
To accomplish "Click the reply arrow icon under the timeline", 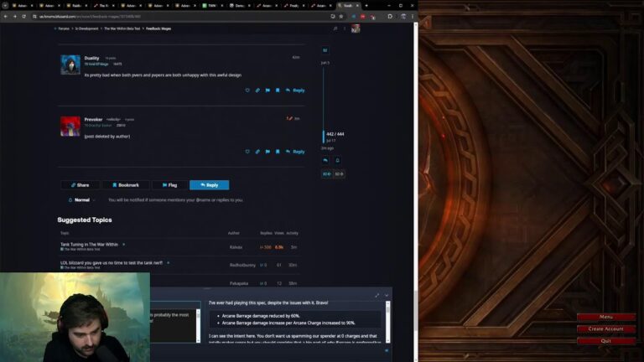I will point(325,161).
